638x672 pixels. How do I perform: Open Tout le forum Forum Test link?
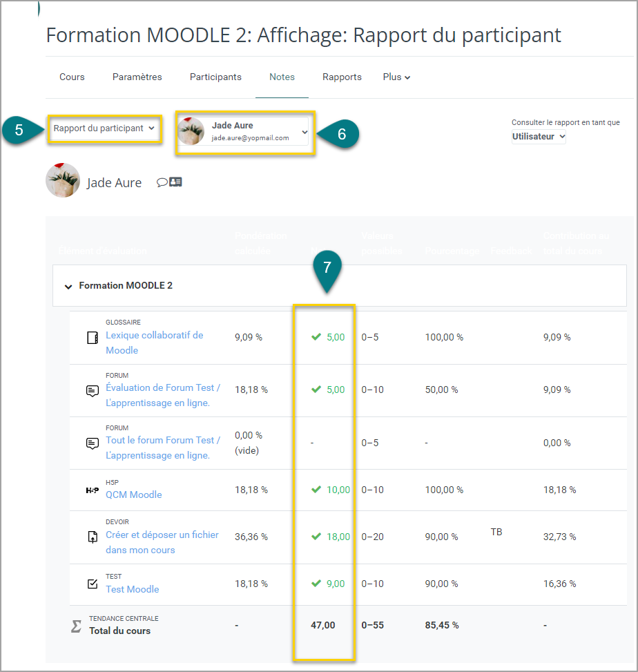(x=163, y=448)
